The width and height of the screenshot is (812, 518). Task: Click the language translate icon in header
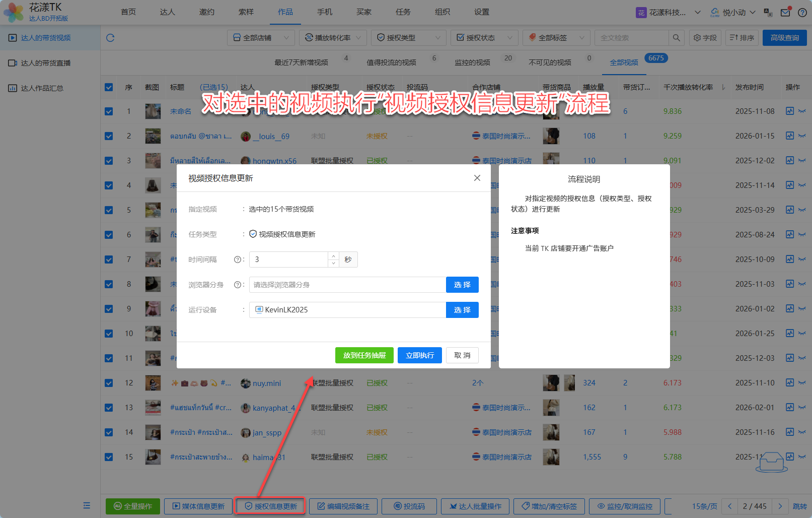pyautogui.click(x=768, y=13)
